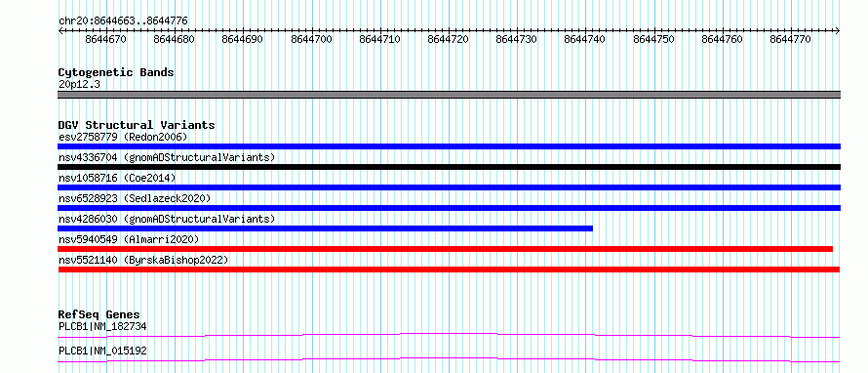
Task: Select the blue bar for esv2758779
Action: click(449, 146)
